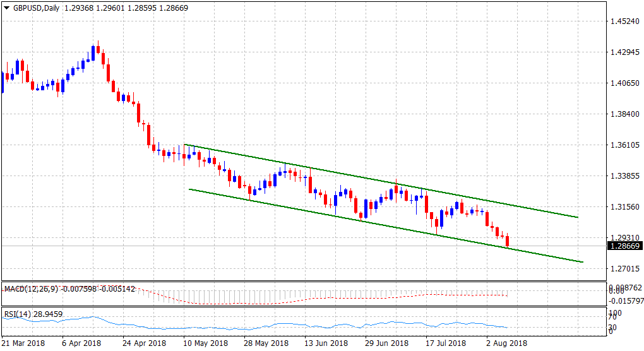This screenshot has height=351, width=644.
Task: Click the 1.45240 price axis label
Action: pyautogui.click(x=624, y=21)
